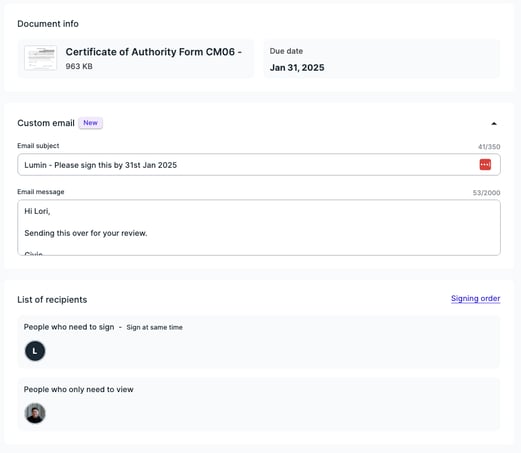Click the People who only need to view heading
The width and height of the screenshot is (521, 453).
point(78,389)
